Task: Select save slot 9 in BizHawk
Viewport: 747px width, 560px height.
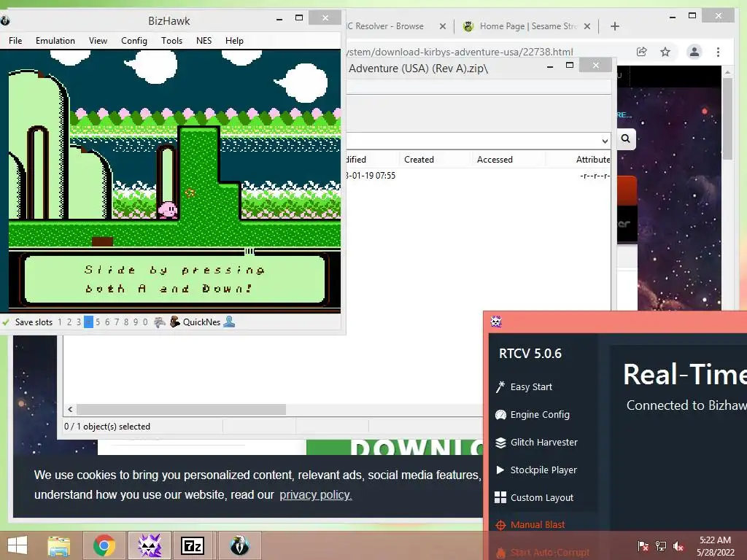Action: pos(136,322)
